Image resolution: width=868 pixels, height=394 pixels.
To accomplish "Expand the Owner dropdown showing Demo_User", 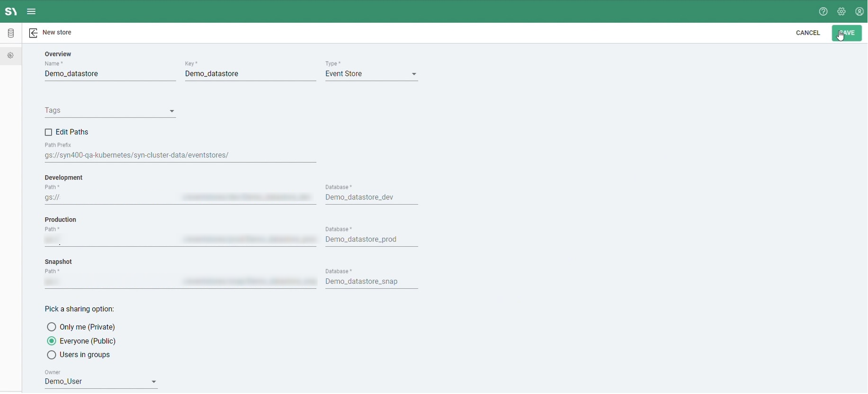I will coord(101,382).
